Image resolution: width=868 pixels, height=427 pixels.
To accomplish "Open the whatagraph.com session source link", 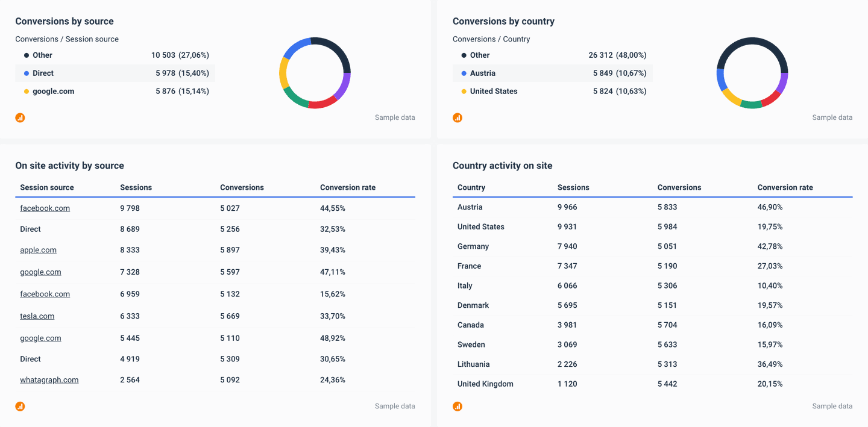I will [x=49, y=379].
